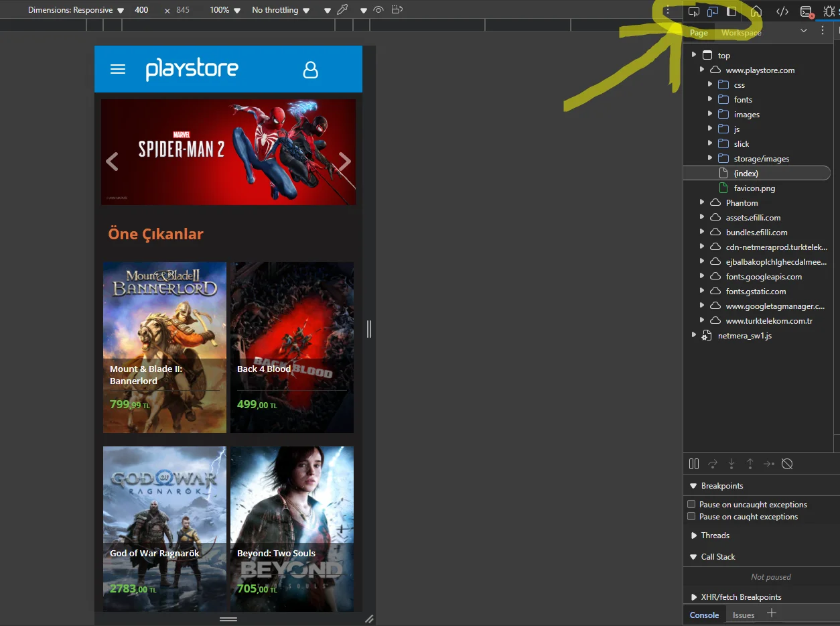
Task: Open the hamburger menu on playstore page
Action: click(x=118, y=69)
